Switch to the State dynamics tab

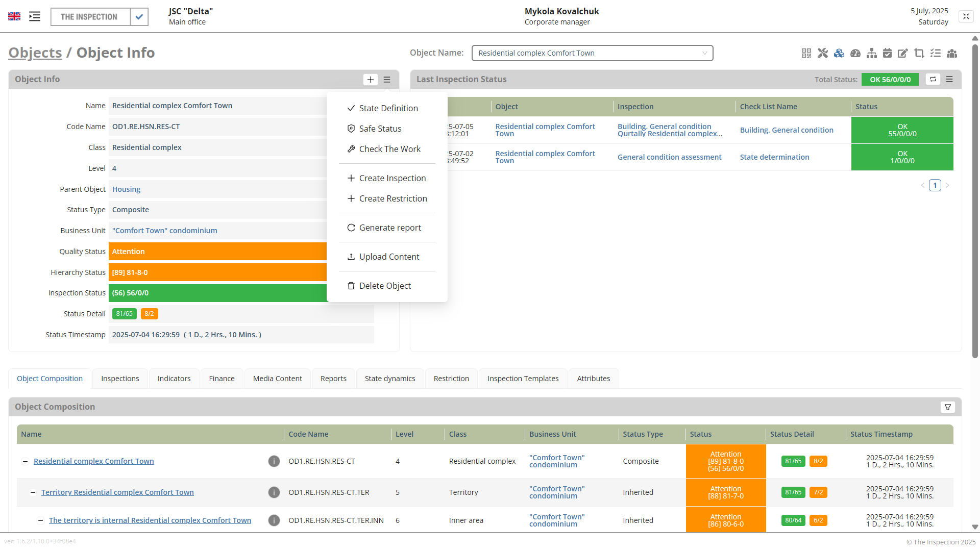[390, 379]
